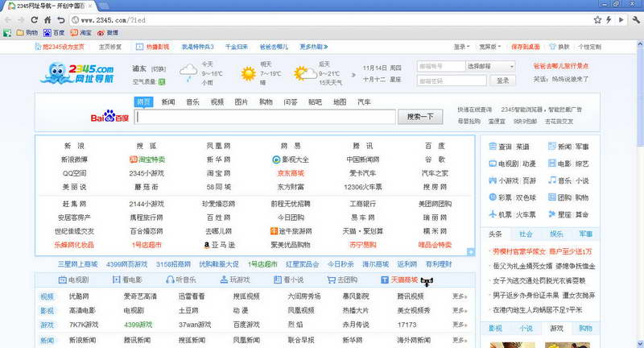Click the shopping cart 去团购 icon
The width and height of the screenshot is (644, 348).
pos(331,280)
